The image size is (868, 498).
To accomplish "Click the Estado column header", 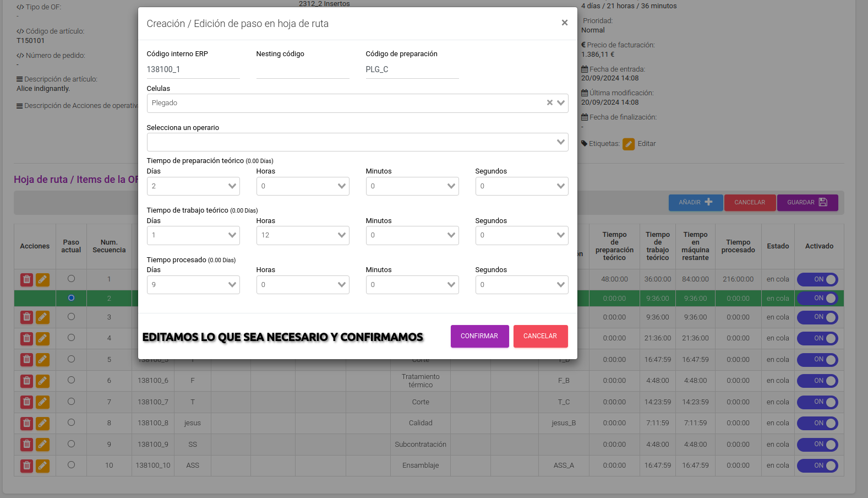I will pyautogui.click(x=778, y=246).
